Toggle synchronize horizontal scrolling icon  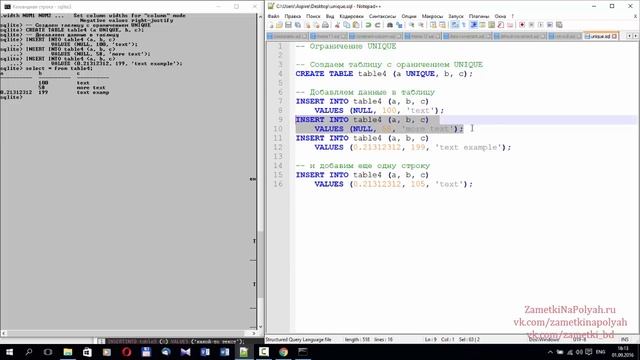pos(442,25)
